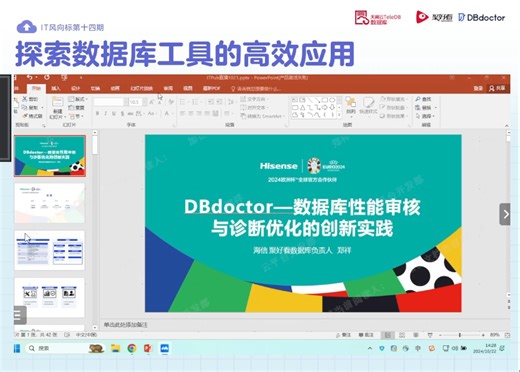Click the zoom in plus button
This screenshot has width=520, height=372.
[483, 335]
